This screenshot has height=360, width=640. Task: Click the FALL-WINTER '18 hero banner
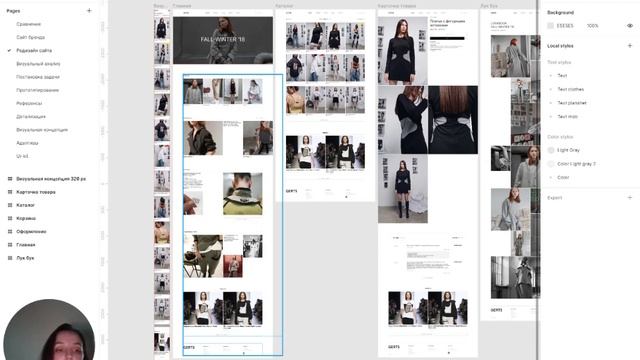tap(223, 40)
